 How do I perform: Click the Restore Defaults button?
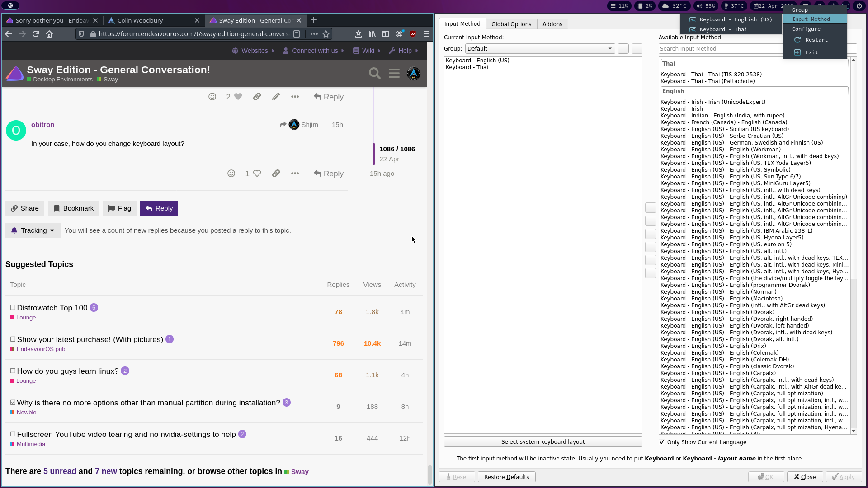point(506,477)
